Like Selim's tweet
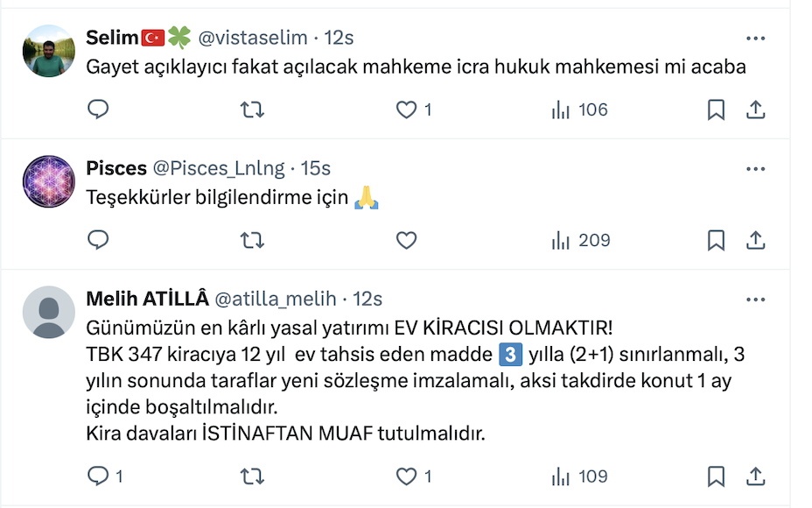 click(x=406, y=109)
